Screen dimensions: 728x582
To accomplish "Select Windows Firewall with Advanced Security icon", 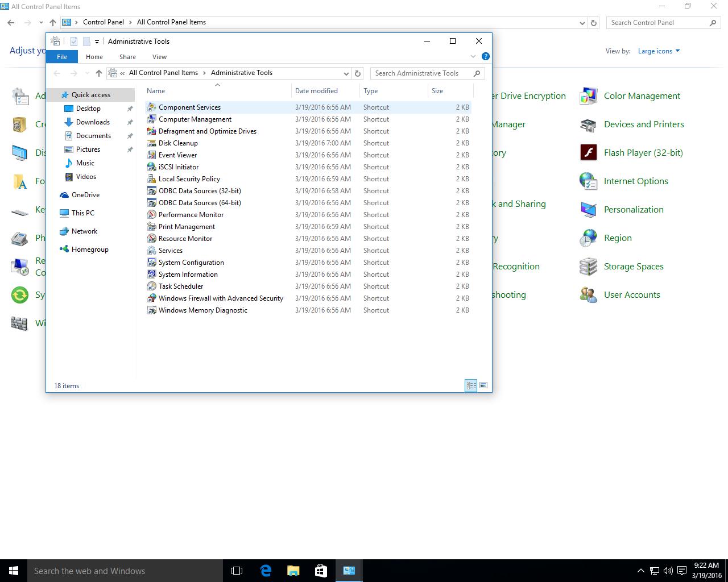I will [x=151, y=298].
